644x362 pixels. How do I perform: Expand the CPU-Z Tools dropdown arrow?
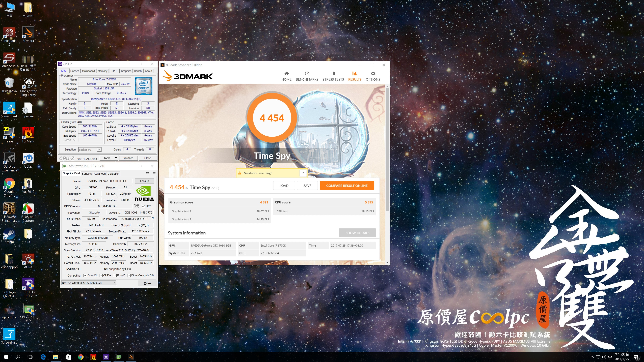click(116, 158)
